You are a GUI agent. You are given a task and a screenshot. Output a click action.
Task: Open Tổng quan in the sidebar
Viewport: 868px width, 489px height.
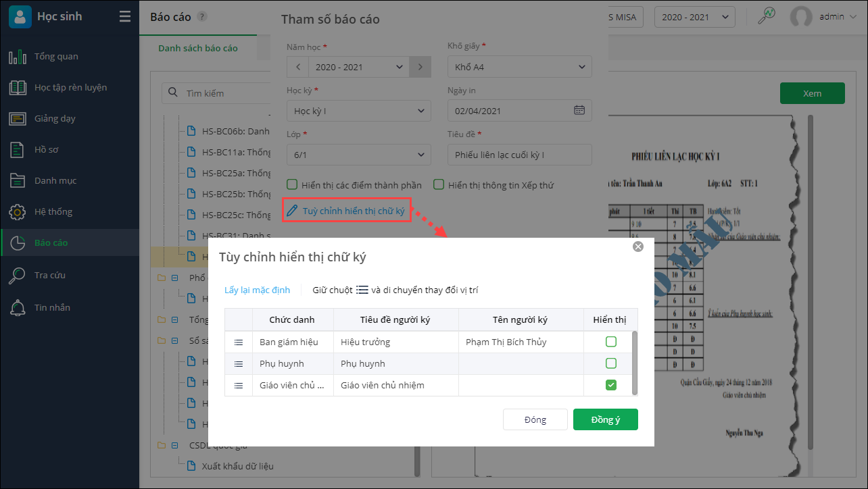point(70,57)
